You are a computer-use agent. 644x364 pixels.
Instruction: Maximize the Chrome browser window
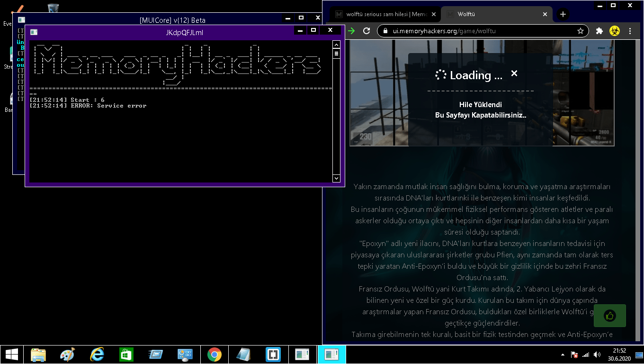point(613,5)
